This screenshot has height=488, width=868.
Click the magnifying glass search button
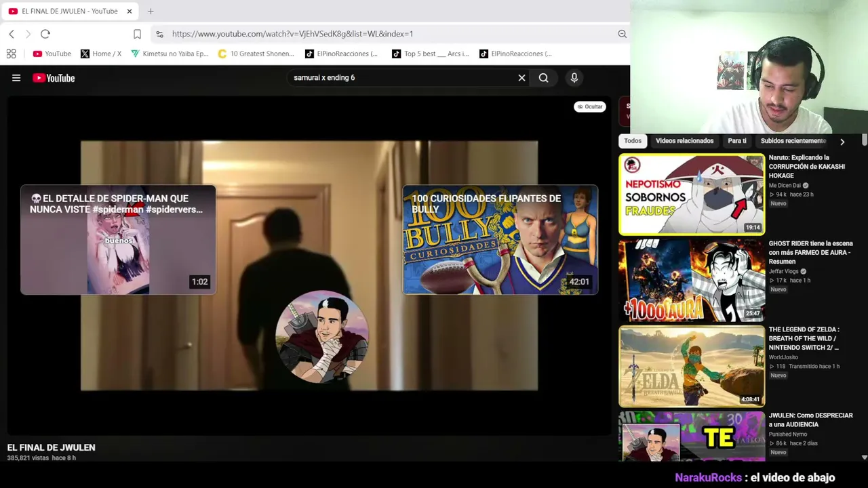[x=543, y=78]
